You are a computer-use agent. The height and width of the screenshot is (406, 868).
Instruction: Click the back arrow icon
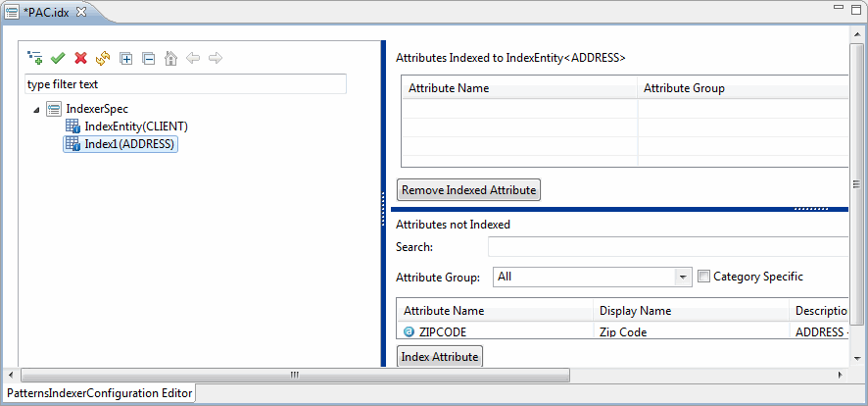tap(193, 58)
